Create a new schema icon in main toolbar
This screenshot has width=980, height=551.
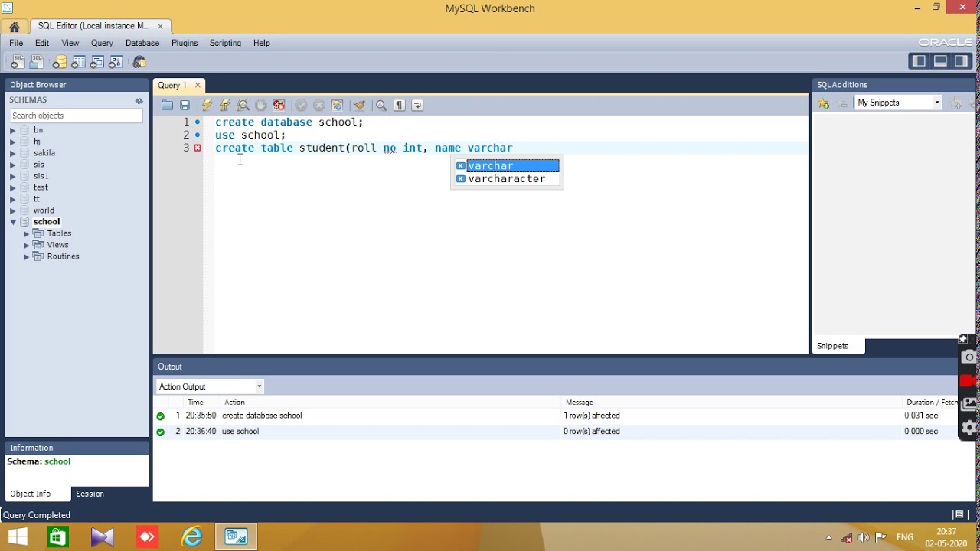point(60,62)
